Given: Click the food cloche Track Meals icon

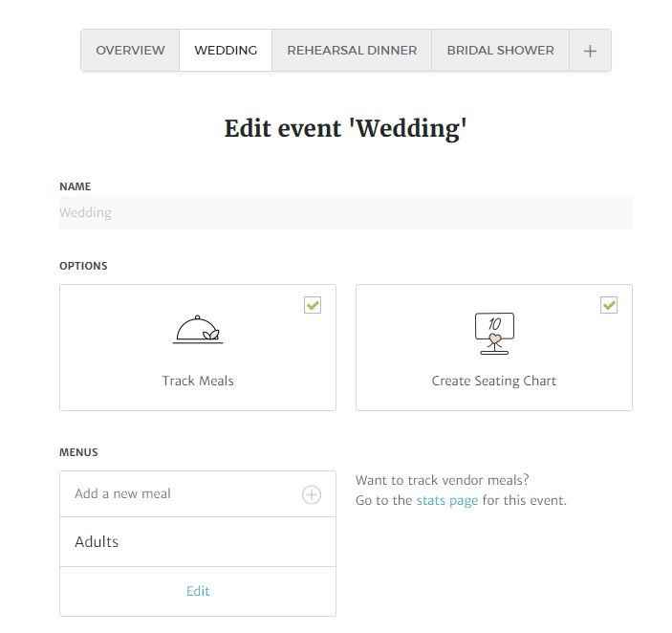Looking at the screenshot, I should coord(198,330).
